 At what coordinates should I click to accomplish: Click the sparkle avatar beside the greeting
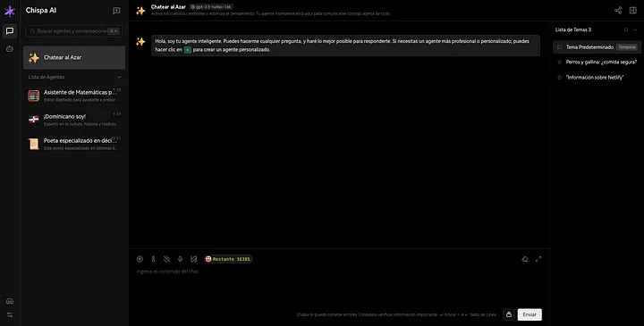[140, 41]
